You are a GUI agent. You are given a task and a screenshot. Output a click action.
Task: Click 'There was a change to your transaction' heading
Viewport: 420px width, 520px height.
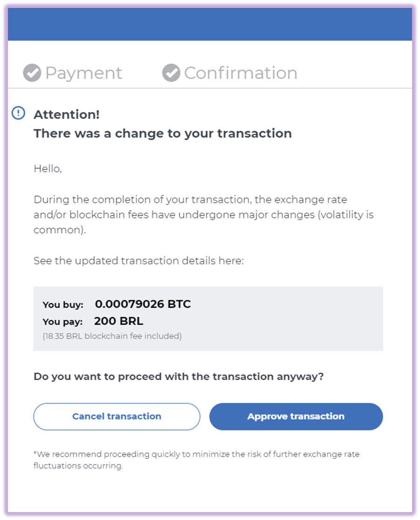point(163,133)
